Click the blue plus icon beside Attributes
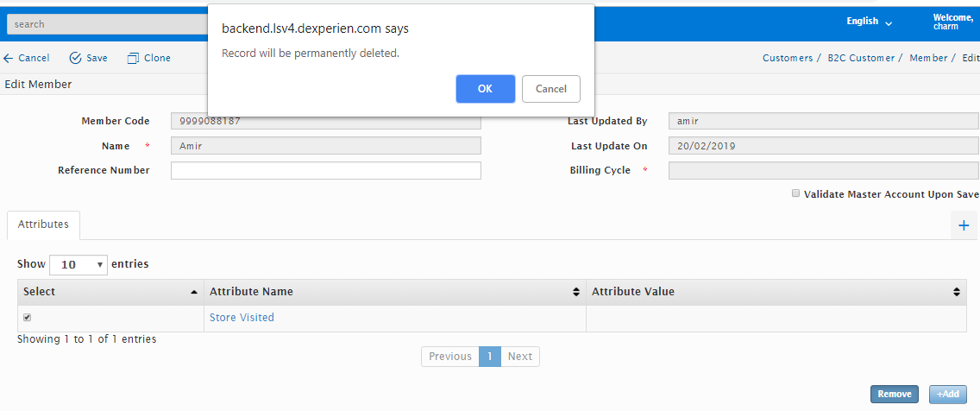This screenshot has width=980, height=411. tap(964, 225)
